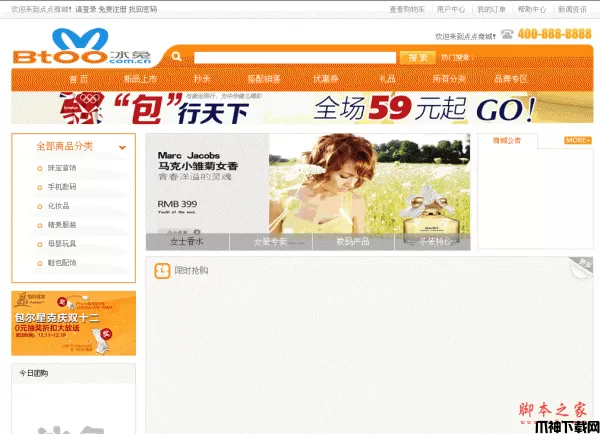Click the 热门搜索 label

click(457, 58)
